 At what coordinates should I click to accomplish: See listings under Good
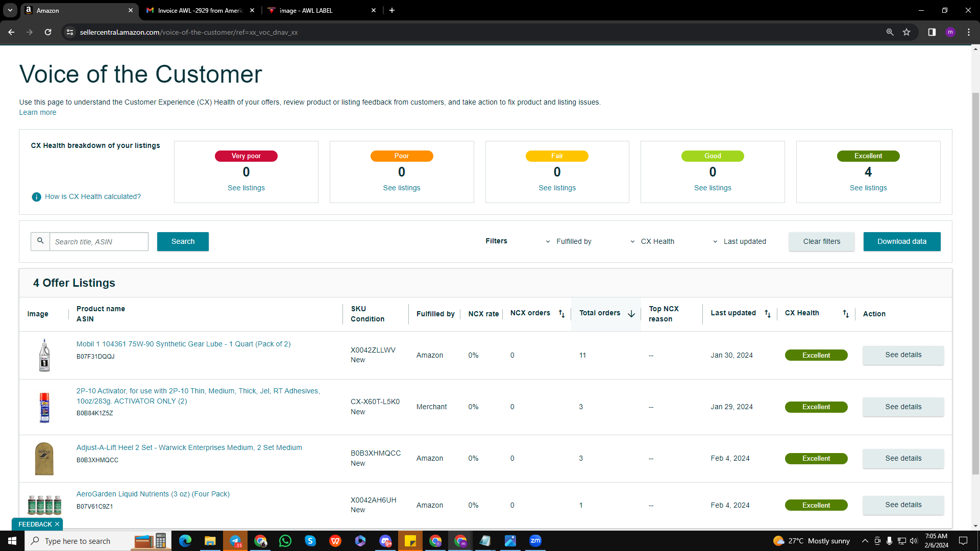713,188
